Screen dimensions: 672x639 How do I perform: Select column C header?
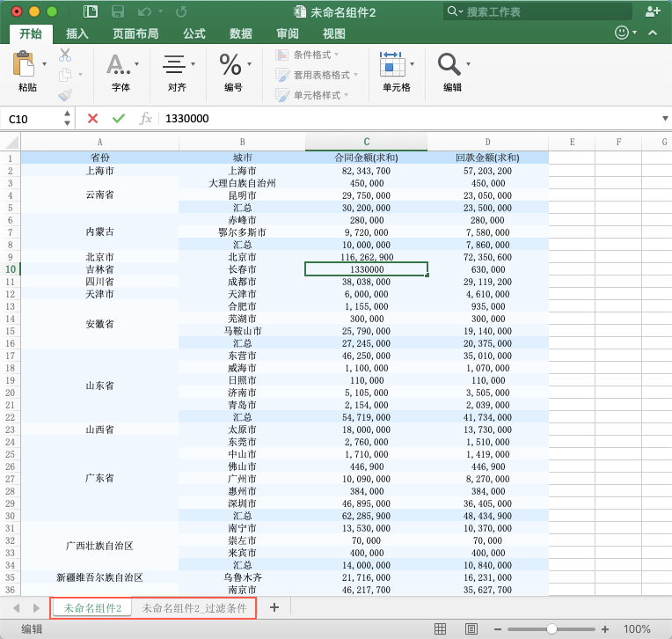(x=367, y=142)
